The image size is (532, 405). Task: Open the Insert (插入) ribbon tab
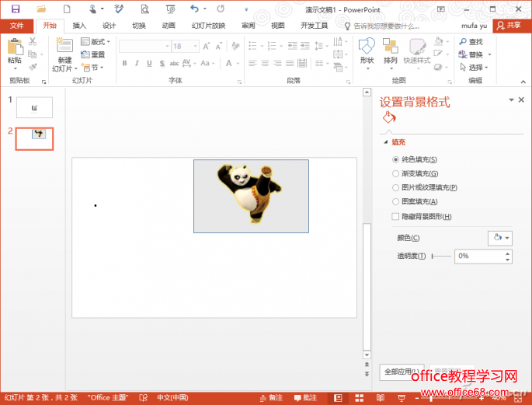(x=79, y=26)
